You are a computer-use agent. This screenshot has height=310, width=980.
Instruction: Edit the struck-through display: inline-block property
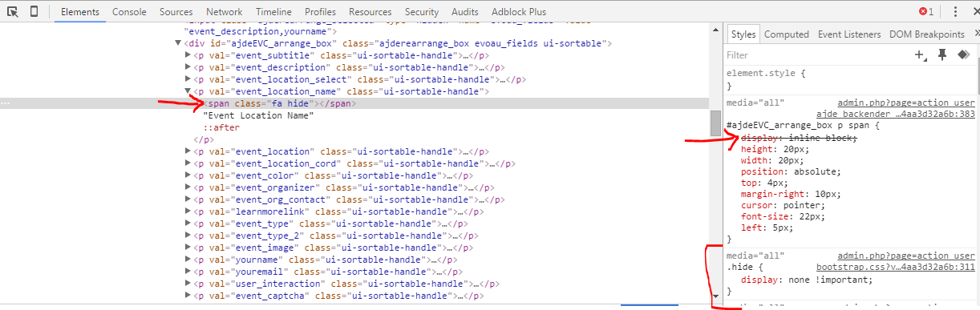pos(799,139)
